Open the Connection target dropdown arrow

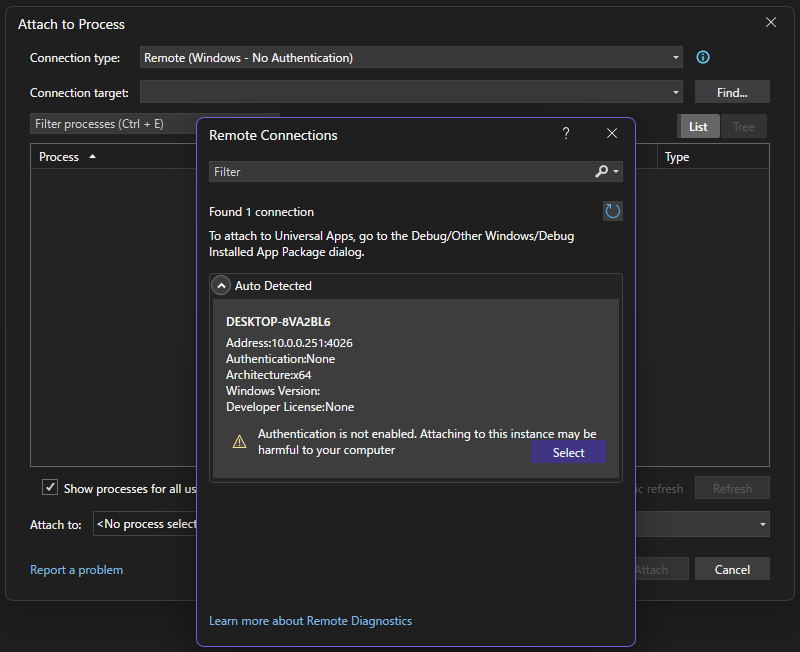click(676, 93)
